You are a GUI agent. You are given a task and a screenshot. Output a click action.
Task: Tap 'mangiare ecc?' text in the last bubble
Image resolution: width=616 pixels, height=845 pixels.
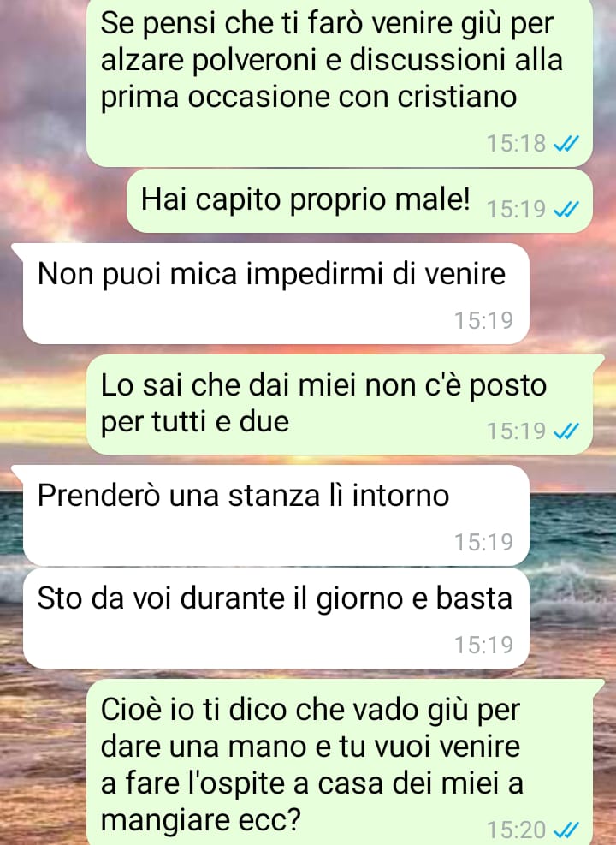[200, 821]
